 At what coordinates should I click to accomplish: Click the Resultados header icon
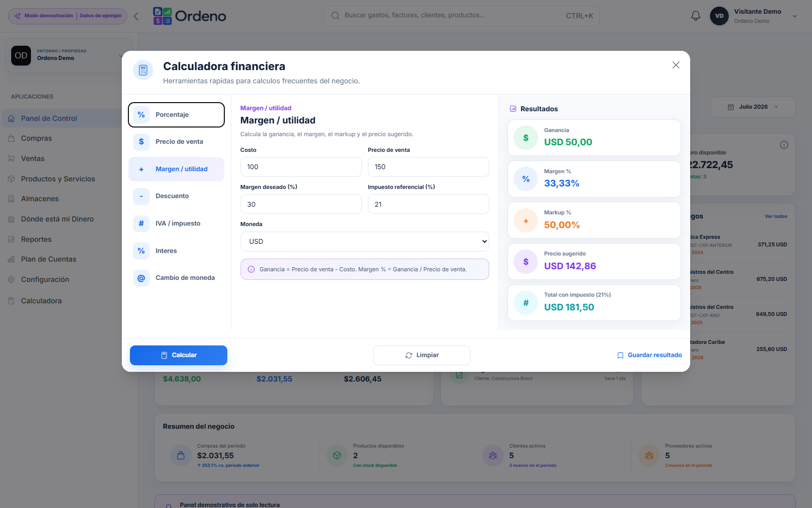coord(513,109)
